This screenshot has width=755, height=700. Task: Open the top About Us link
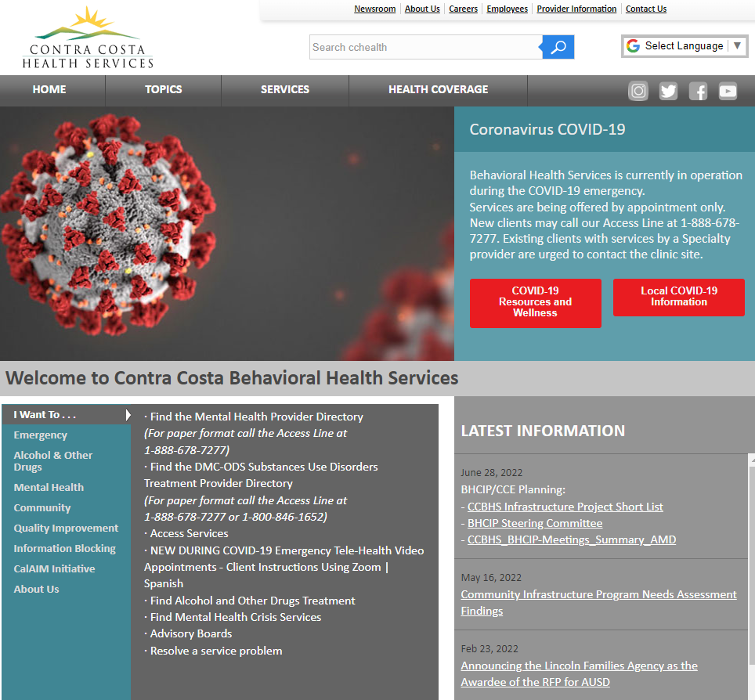click(422, 9)
